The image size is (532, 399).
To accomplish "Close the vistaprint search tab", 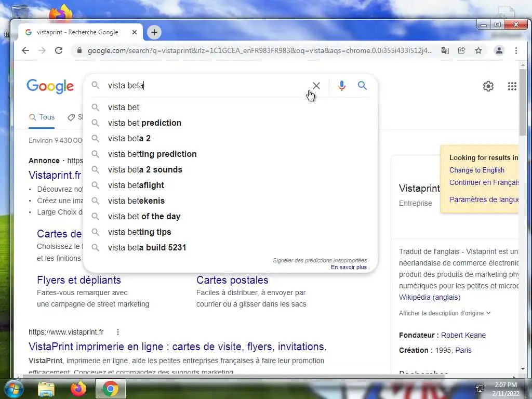I will (x=135, y=32).
